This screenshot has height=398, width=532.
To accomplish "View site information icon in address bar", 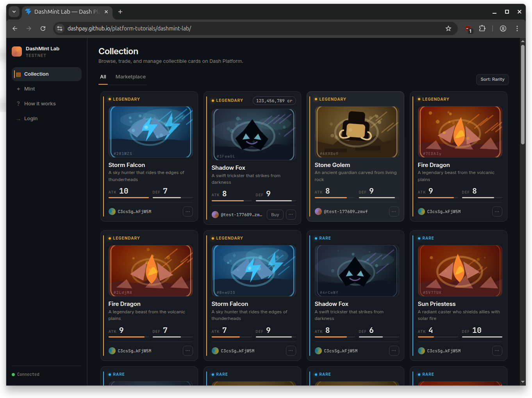I will click(x=60, y=28).
